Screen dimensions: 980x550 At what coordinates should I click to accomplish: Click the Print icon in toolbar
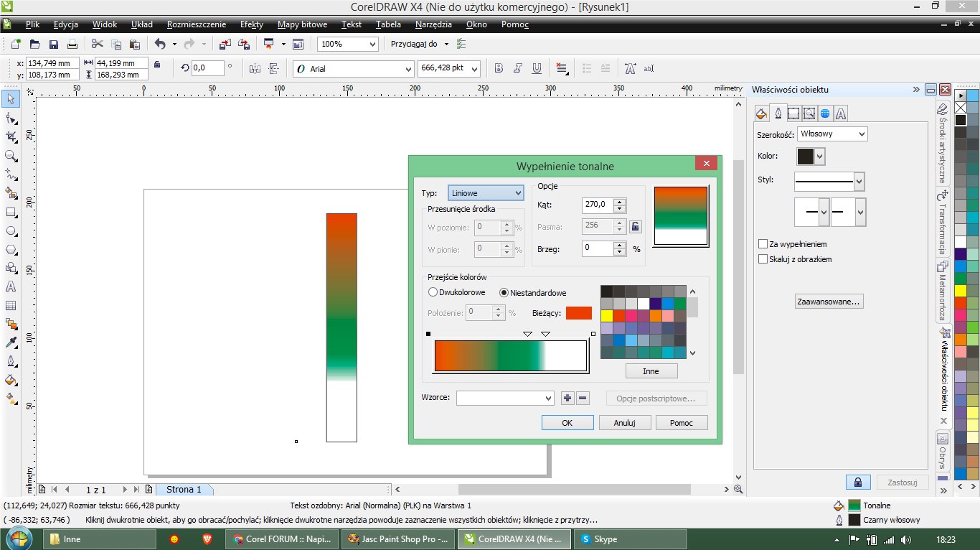point(72,45)
